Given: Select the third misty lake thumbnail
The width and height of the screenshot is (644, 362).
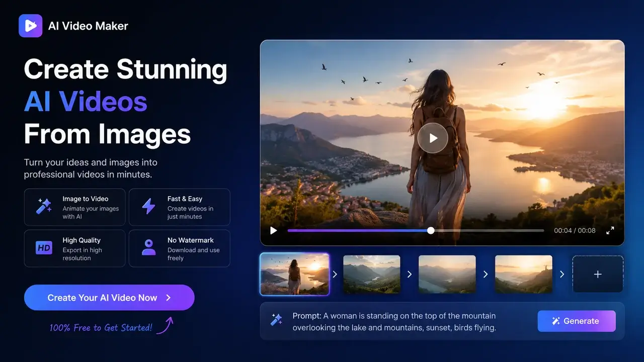Looking at the screenshot, I should coord(447,274).
